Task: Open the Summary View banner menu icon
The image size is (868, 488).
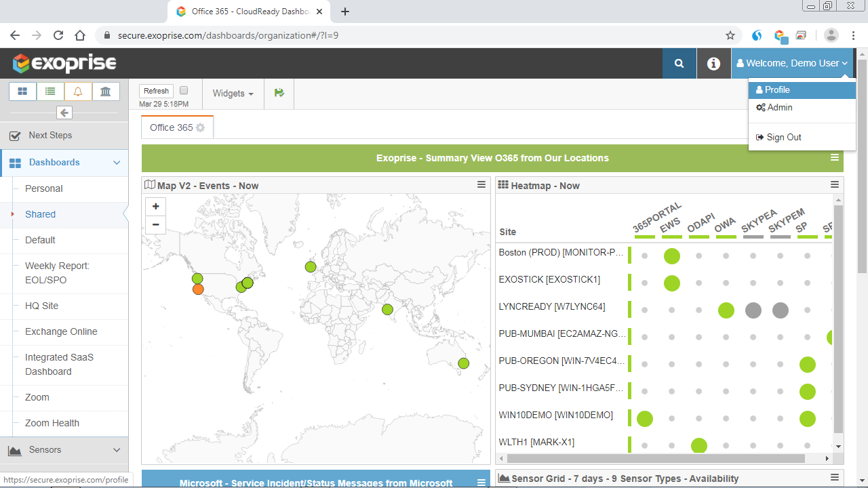Action: (835, 157)
